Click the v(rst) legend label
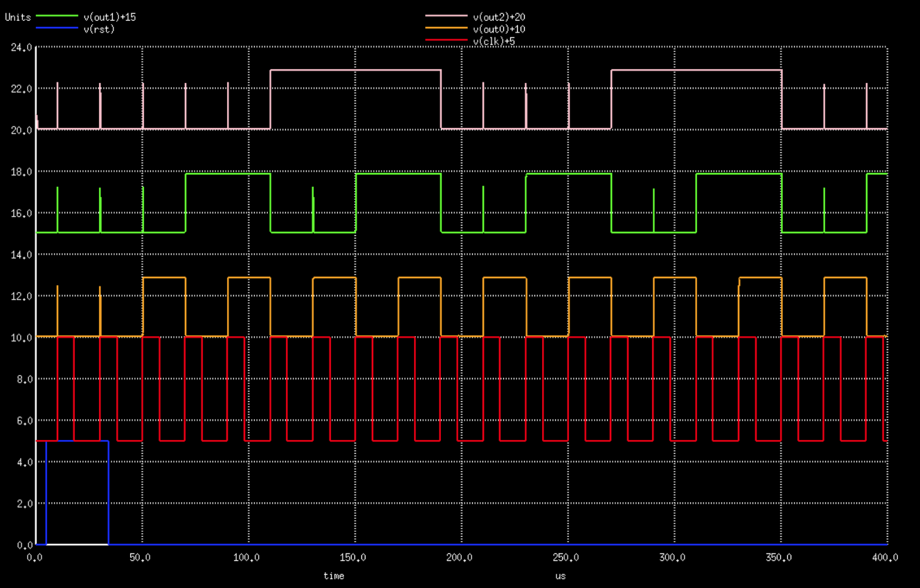 click(x=98, y=29)
